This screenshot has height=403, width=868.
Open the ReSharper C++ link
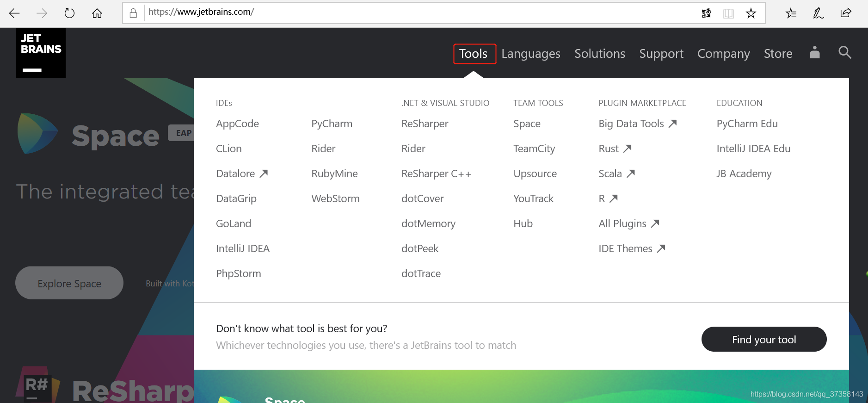[437, 174]
